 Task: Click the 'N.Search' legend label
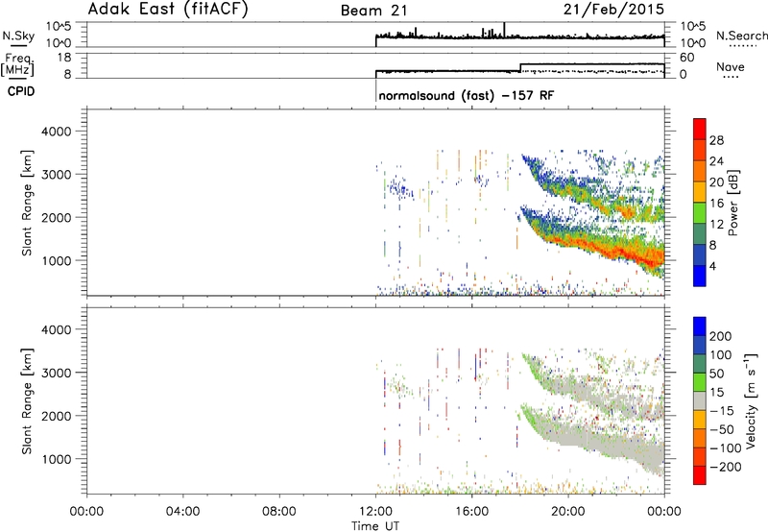(741, 36)
